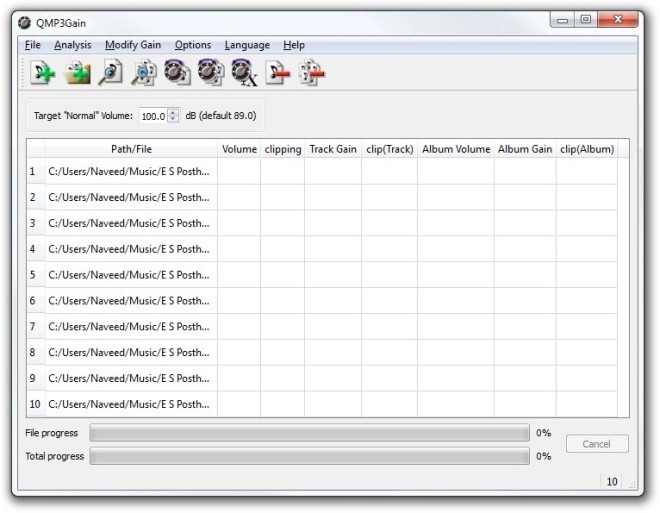
Task: Click the Target Normal Volume input field
Action: [153, 116]
